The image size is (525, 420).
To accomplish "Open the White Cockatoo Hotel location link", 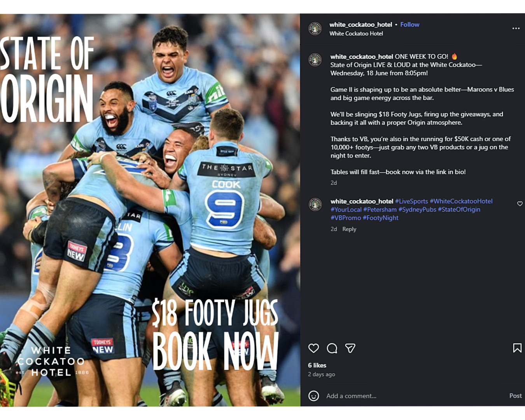I will (356, 33).
